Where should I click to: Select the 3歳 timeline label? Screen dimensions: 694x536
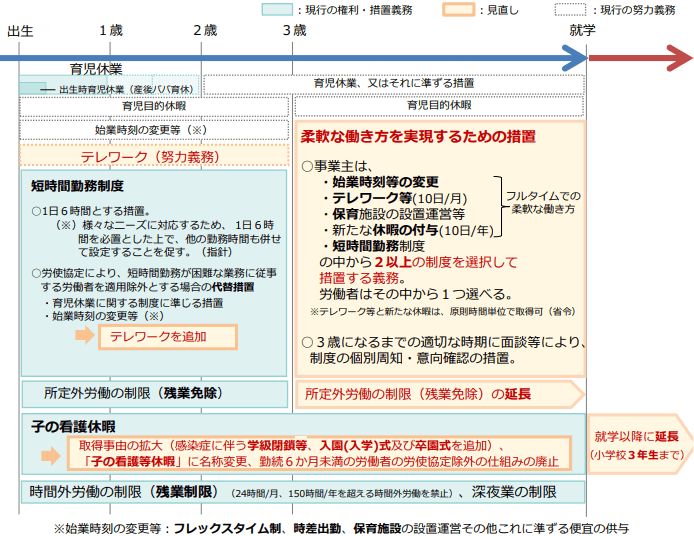coord(295,31)
